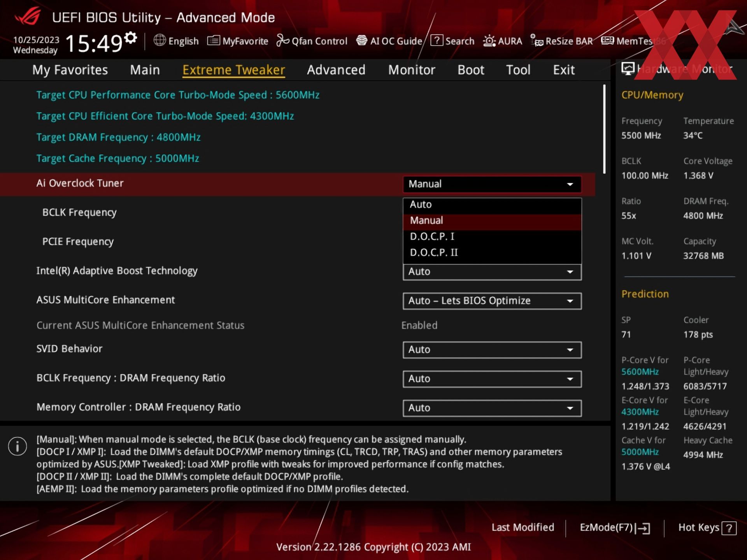Open the MyFavorite list icon
The height and width of the screenshot is (560, 747).
tap(214, 40)
